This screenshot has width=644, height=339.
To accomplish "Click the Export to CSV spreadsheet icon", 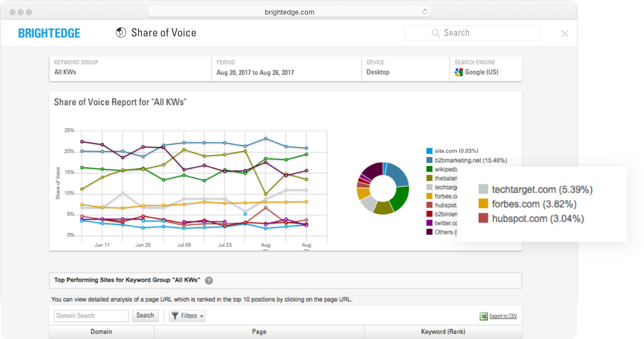I will coord(484,317).
